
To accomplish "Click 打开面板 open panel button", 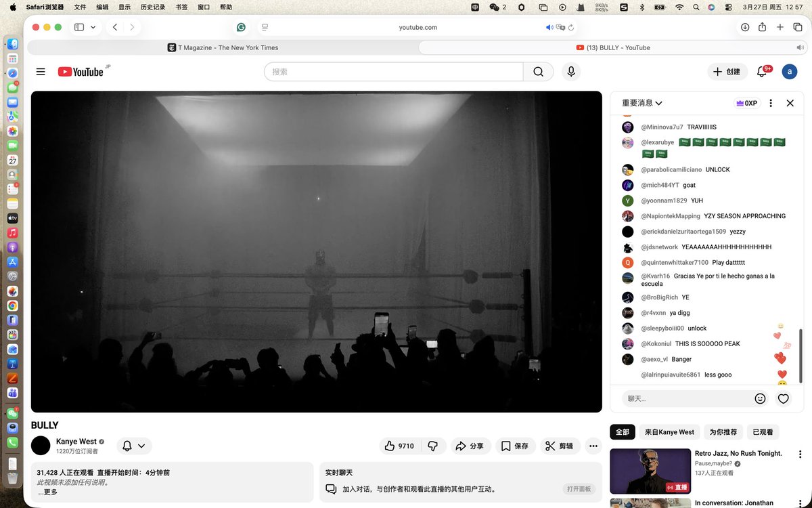I will 579,489.
